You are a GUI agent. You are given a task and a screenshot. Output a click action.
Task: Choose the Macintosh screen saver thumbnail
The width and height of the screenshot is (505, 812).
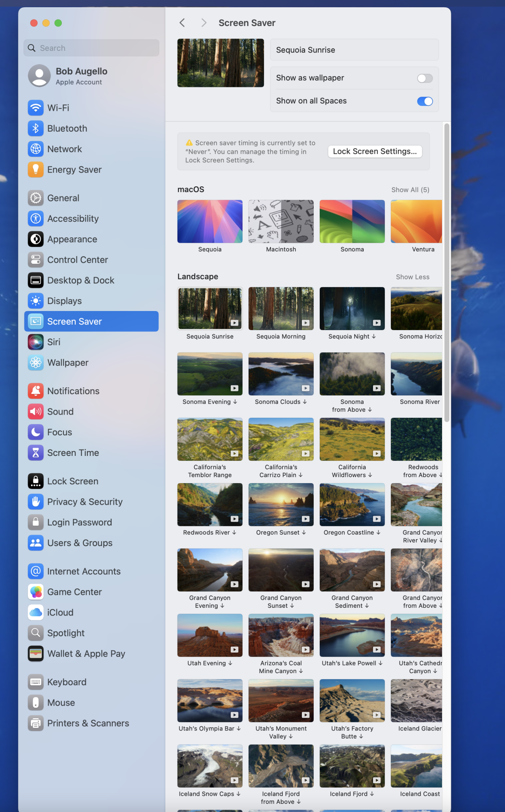281,221
